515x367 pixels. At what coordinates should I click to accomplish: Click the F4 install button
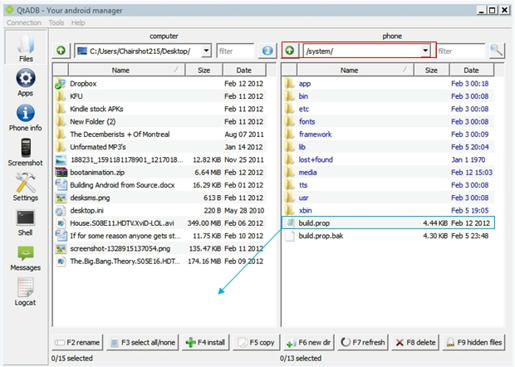pyautogui.click(x=206, y=342)
